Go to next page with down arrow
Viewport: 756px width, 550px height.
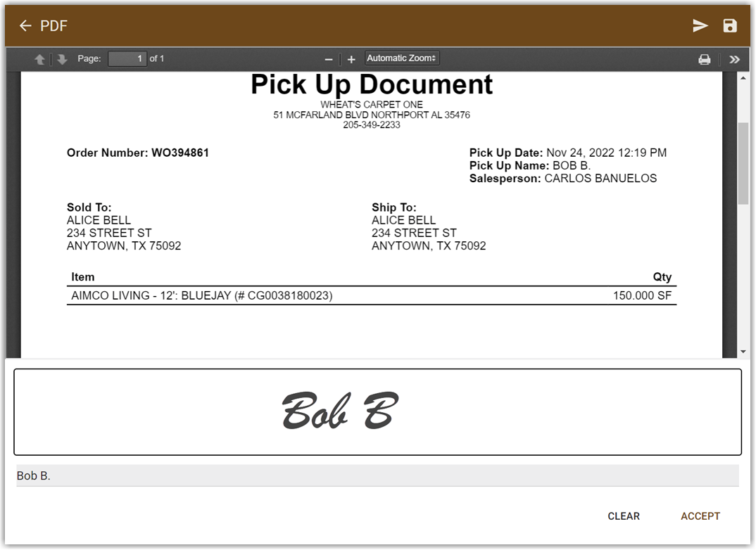62,59
